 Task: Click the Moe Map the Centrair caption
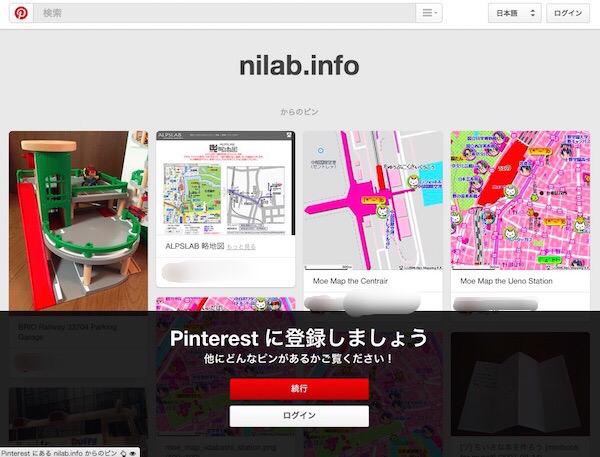[350, 281]
